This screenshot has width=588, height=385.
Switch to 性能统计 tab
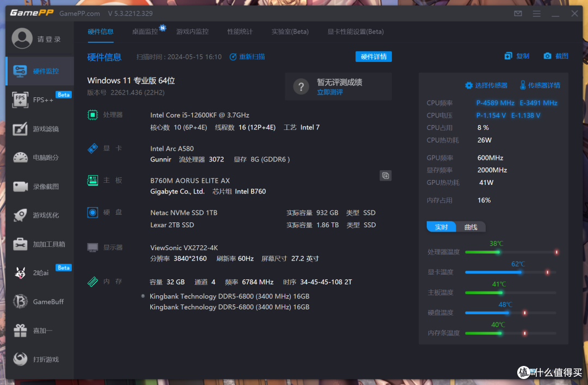point(240,32)
